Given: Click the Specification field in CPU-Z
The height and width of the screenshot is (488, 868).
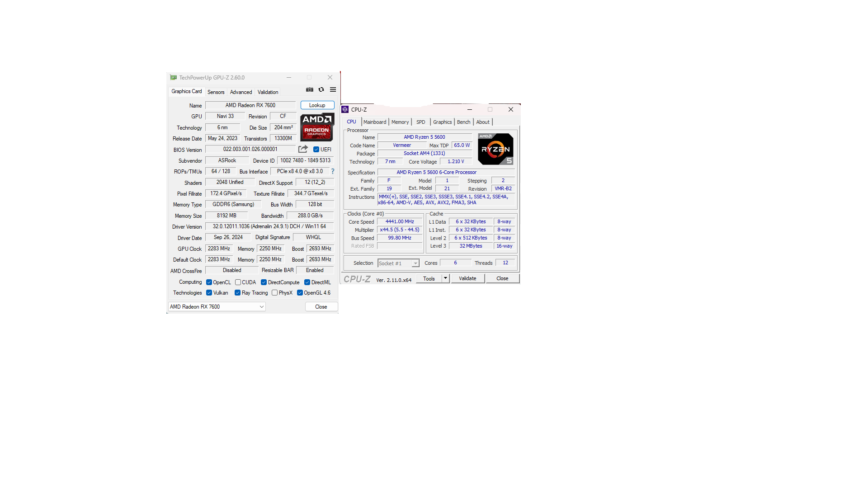Looking at the screenshot, I should tap(446, 172).
